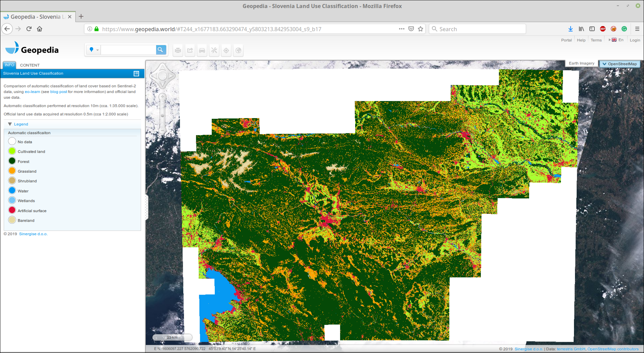Open the En language selector

[616, 40]
